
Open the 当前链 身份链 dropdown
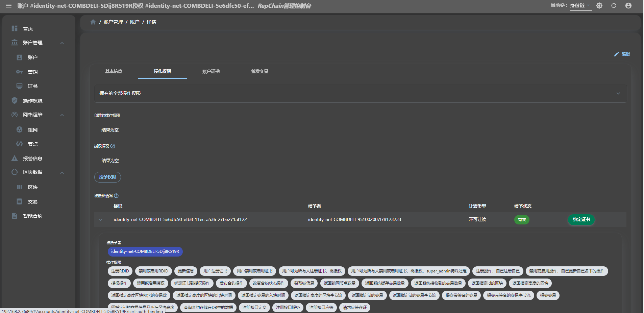pyautogui.click(x=580, y=5)
